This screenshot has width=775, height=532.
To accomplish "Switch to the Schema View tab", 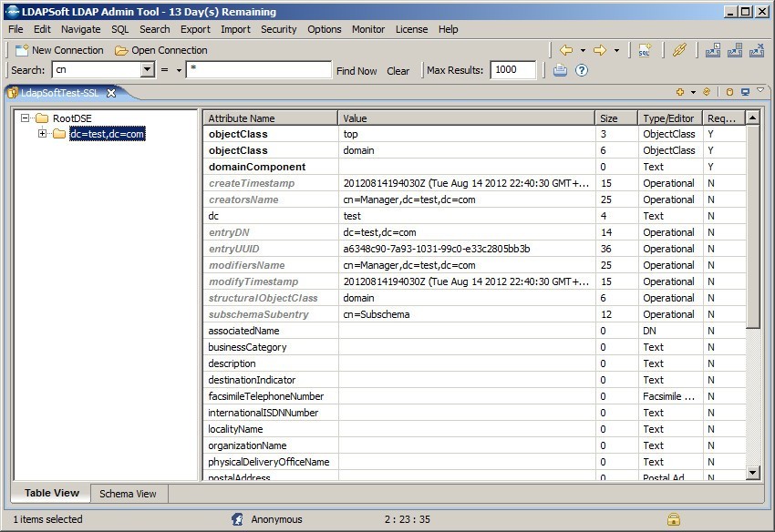I will click(128, 493).
